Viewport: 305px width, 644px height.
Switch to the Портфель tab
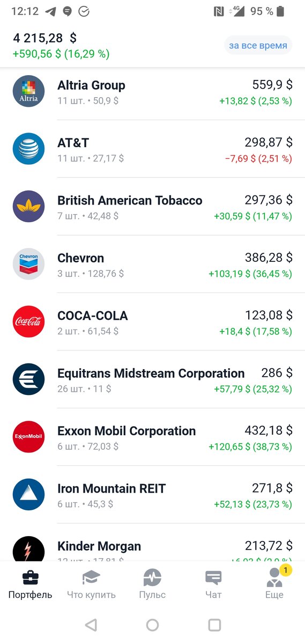pos(31,584)
